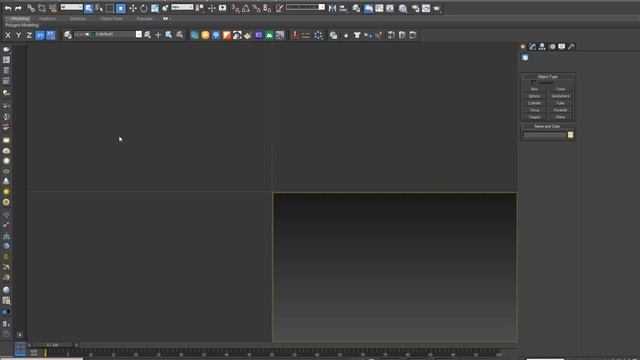
Task: Click the Sphere primitive button
Action: [x=534, y=96]
